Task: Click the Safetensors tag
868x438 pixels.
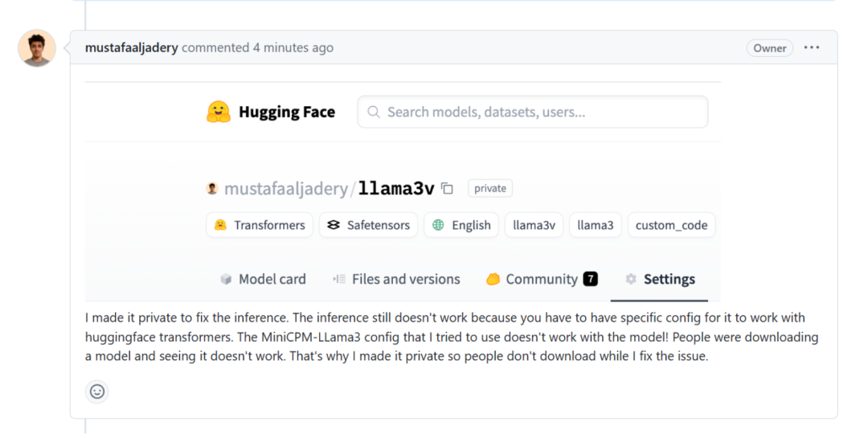Action: [x=368, y=225]
